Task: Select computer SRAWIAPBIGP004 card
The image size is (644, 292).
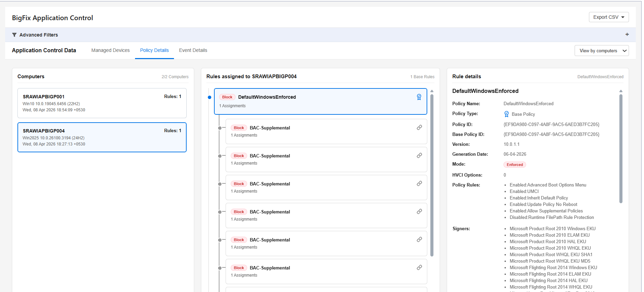Action: (x=102, y=137)
